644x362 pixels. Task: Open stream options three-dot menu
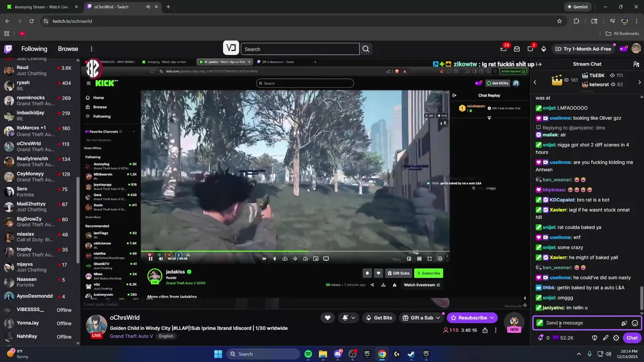pos(496,330)
